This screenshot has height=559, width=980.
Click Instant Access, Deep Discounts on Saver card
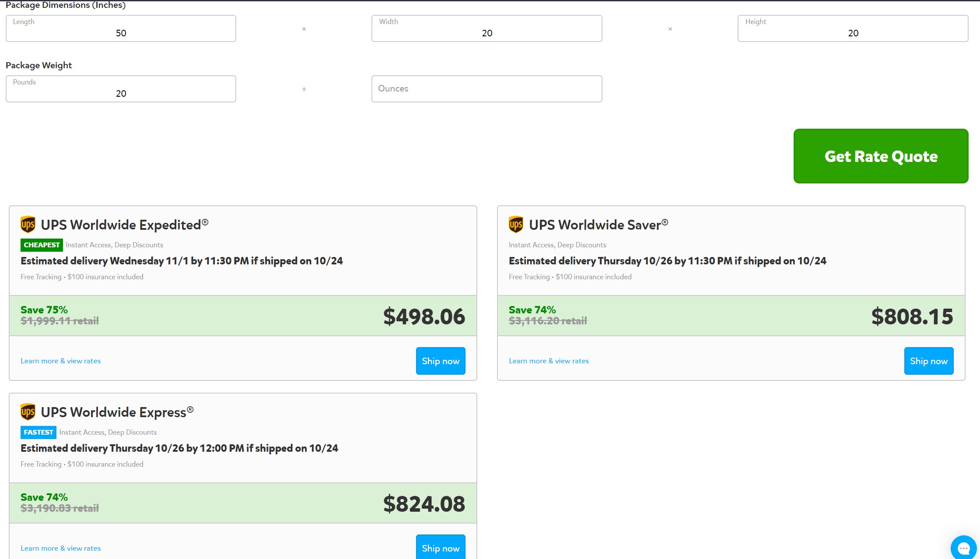557,245
